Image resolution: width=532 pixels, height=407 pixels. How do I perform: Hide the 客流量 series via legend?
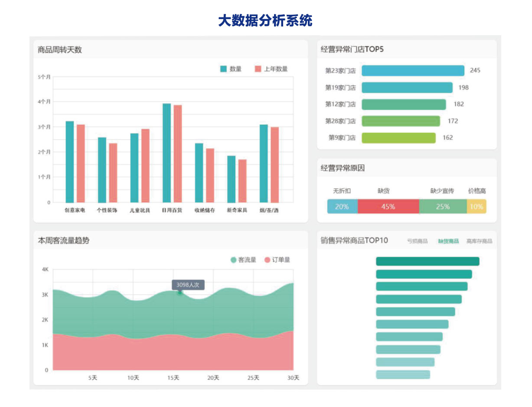tap(234, 260)
